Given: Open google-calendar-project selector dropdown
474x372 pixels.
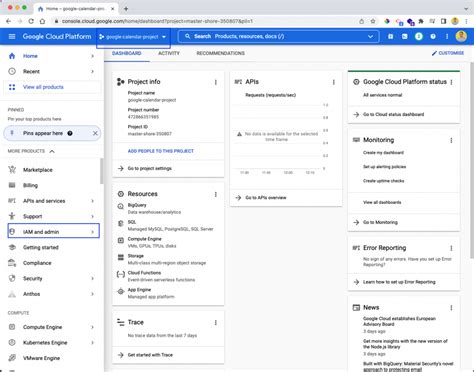Looking at the screenshot, I should [x=133, y=37].
